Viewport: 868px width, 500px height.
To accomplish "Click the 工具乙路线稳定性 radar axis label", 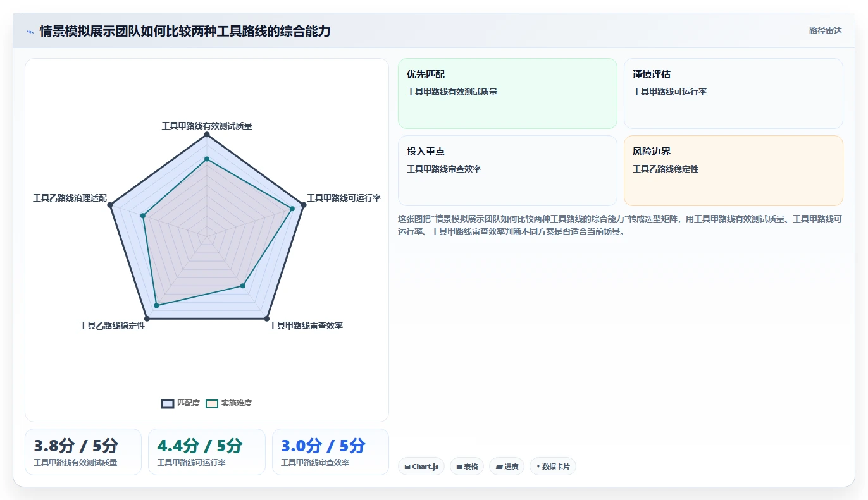I will point(112,326).
